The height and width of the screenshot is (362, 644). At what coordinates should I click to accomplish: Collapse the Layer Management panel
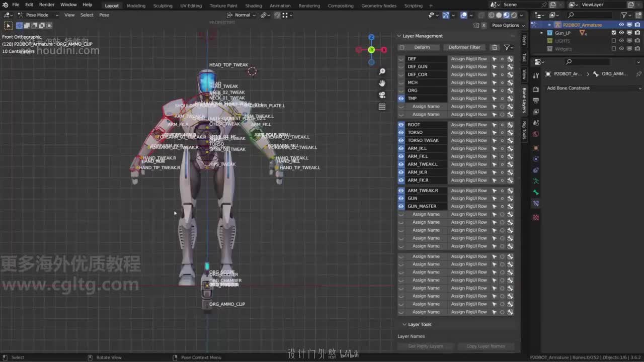click(399, 36)
